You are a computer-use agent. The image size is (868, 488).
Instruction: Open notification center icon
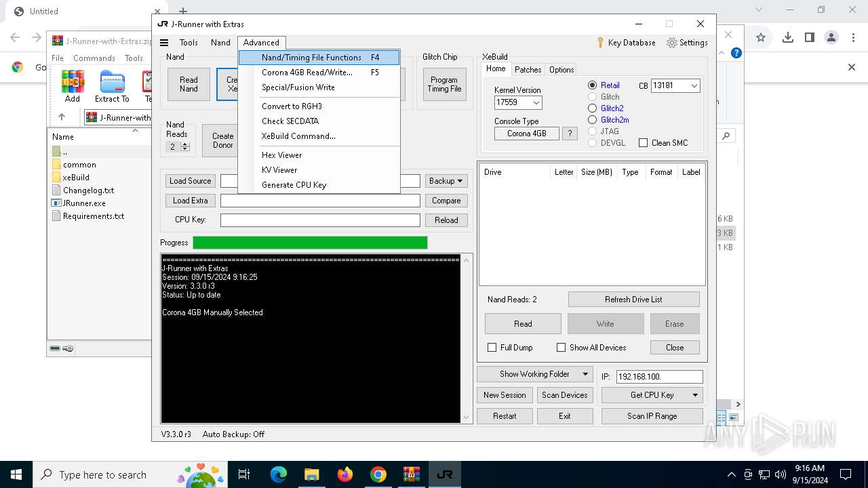click(x=846, y=474)
